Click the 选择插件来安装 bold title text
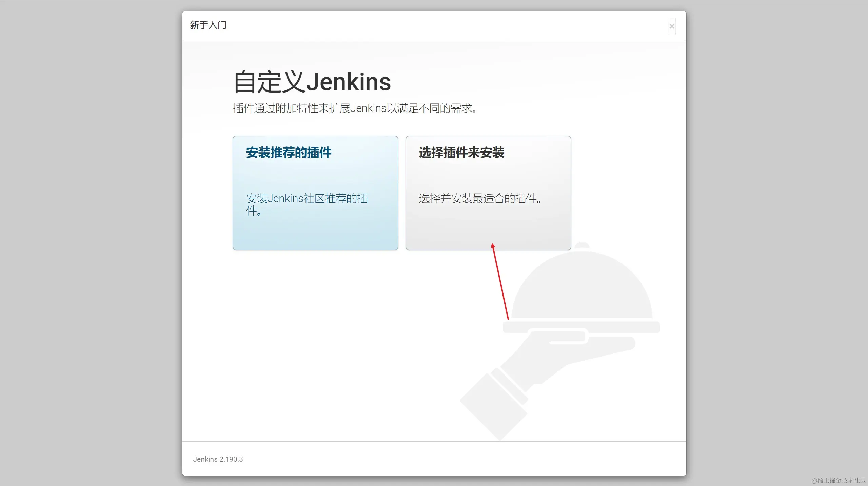The height and width of the screenshot is (486, 868). (x=461, y=153)
